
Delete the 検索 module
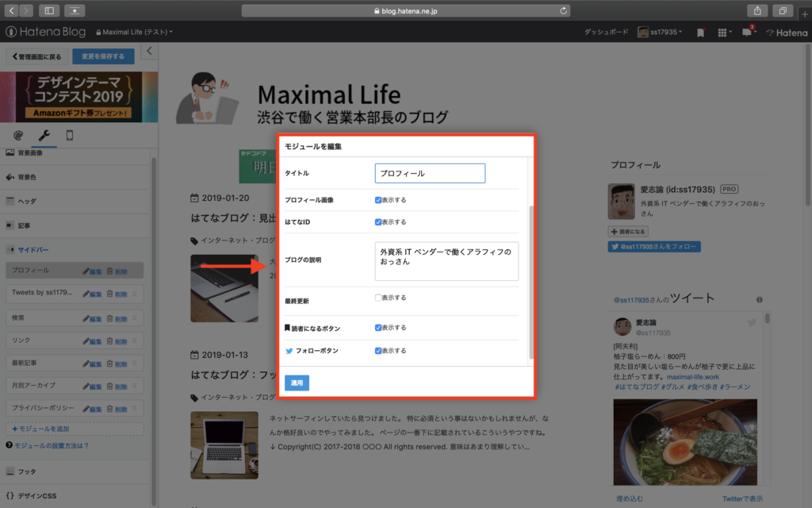117,319
